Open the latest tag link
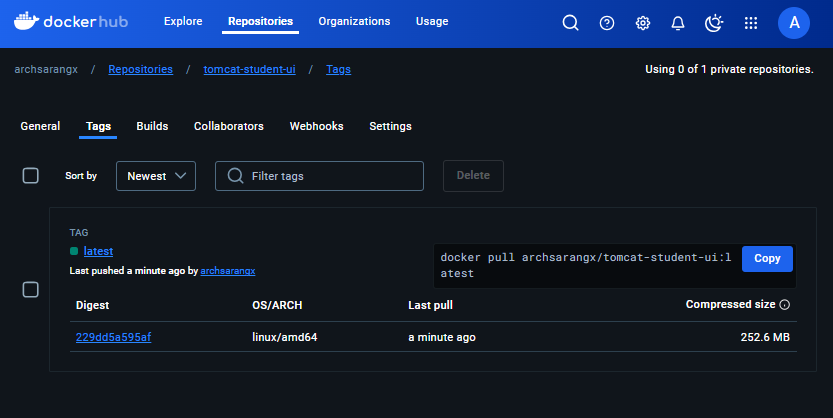Screen dimensions: 833x418 point(98,251)
